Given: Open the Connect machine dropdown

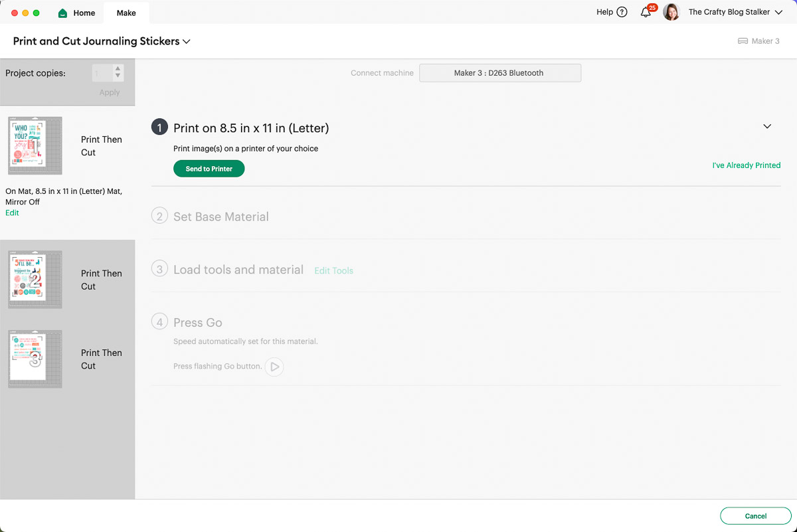Looking at the screenshot, I should click(499, 73).
